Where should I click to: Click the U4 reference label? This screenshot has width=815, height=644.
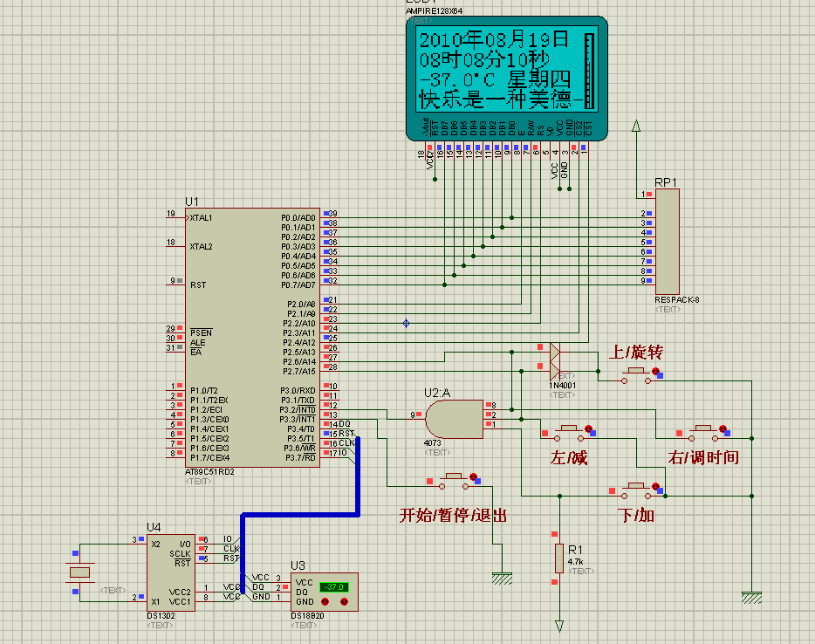pos(154,528)
